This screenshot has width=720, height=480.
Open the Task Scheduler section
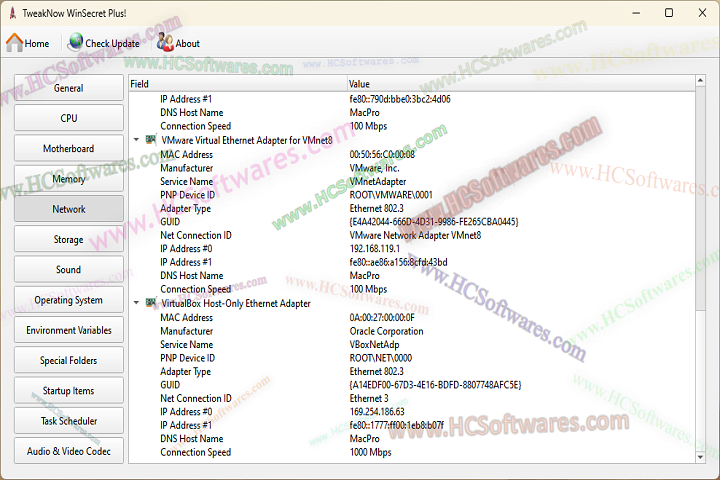(69, 421)
